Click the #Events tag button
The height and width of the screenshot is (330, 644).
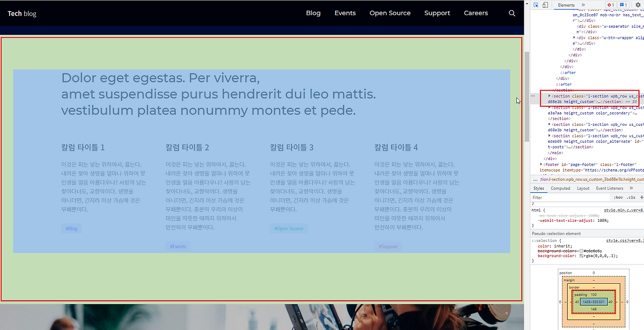click(x=178, y=246)
